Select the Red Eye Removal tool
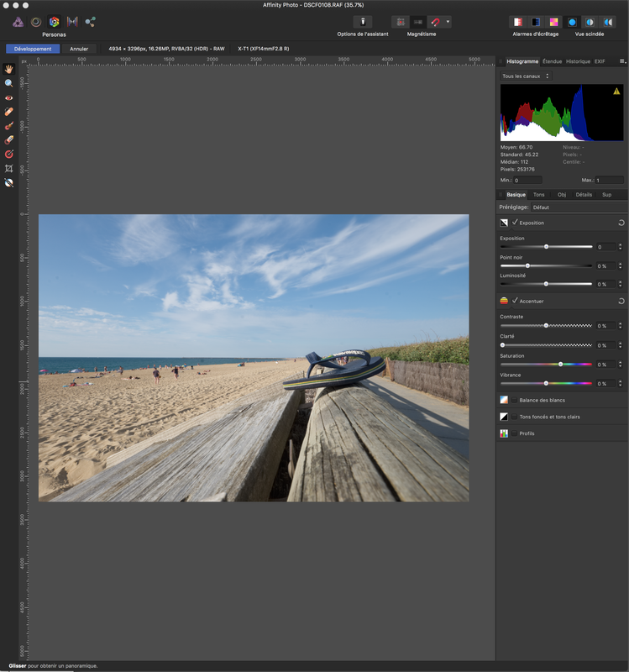 tap(9, 97)
